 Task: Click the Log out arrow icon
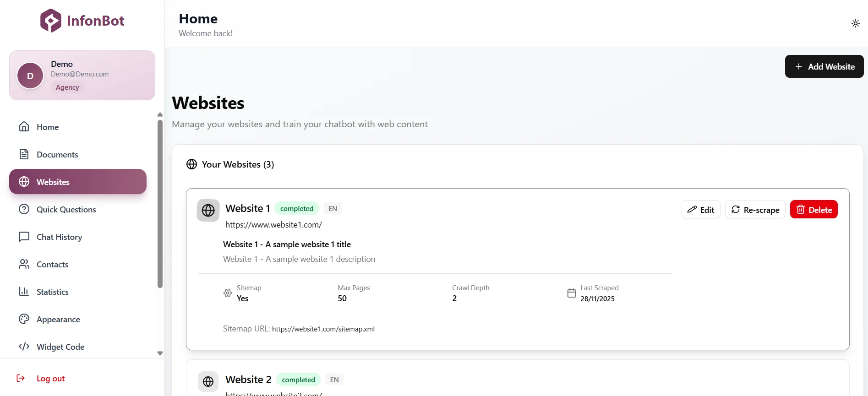pyautogui.click(x=21, y=378)
